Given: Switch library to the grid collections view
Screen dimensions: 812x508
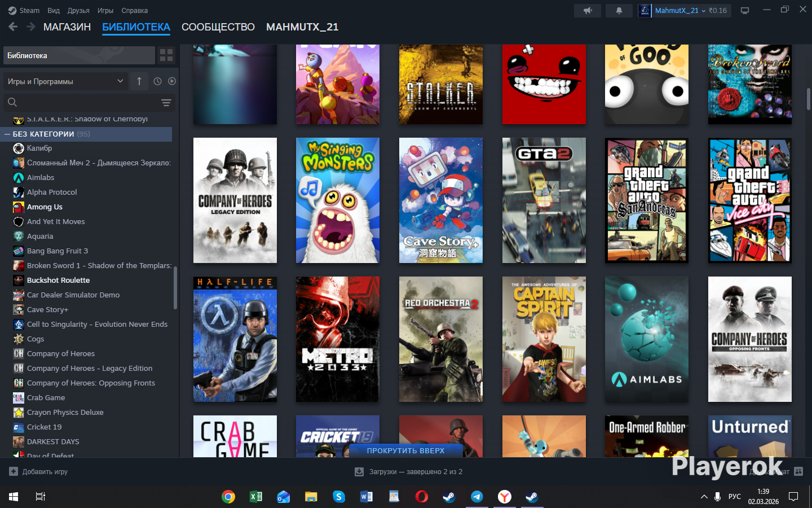Looking at the screenshot, I should 166,55.
